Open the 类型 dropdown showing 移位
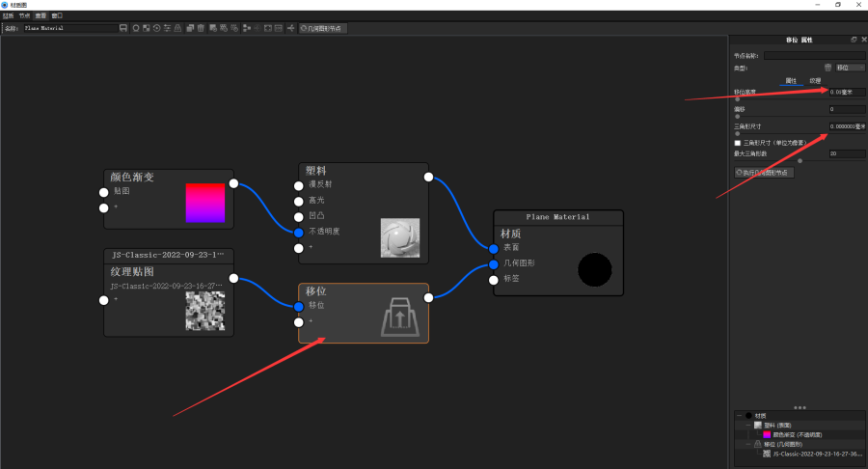 click(x=850, y=68)
